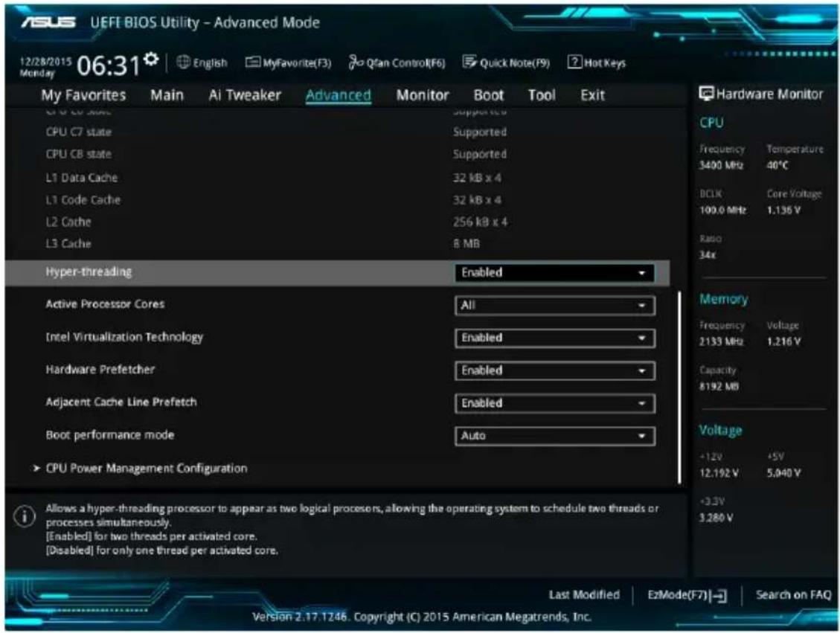Open the Exit tab
Viewport: 840px width, 633px height.
click(x=592, y=95)
